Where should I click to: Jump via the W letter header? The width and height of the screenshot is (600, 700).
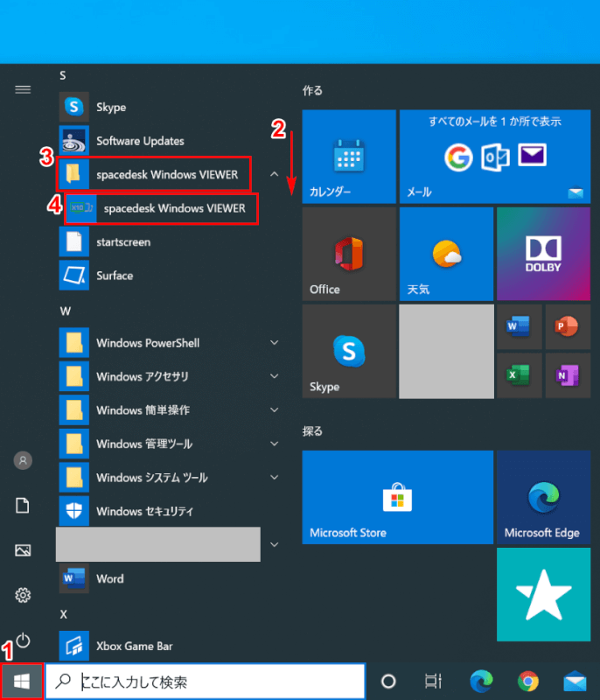(65, 311)
